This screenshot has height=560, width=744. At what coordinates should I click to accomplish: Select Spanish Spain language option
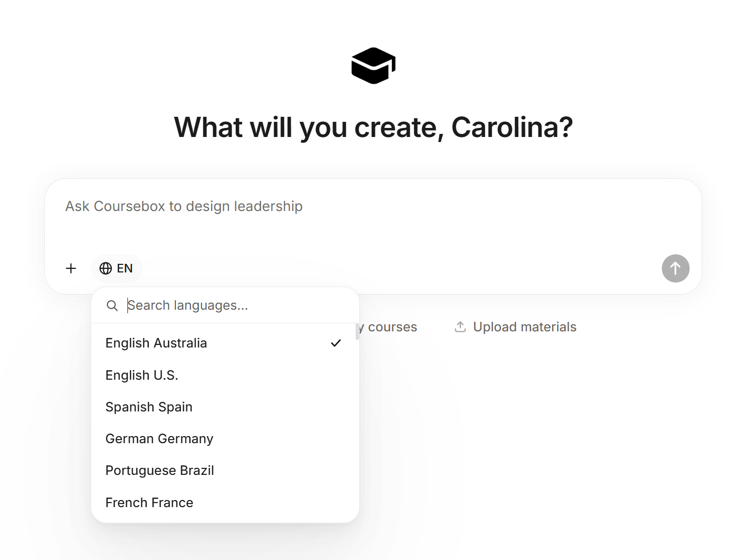tap(149, 407)
